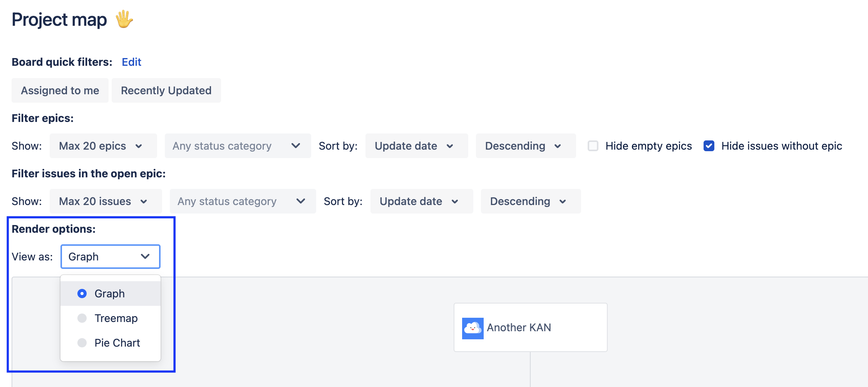Open the Max 20 epics dropdown
This screenshot has width=868, height=387.
coord(103,146)
